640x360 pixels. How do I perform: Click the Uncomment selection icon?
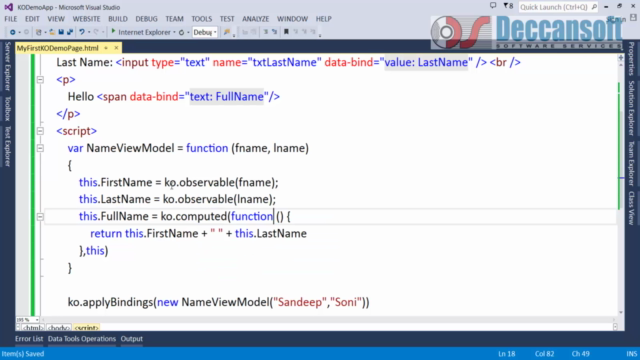(x=274, y=32)
